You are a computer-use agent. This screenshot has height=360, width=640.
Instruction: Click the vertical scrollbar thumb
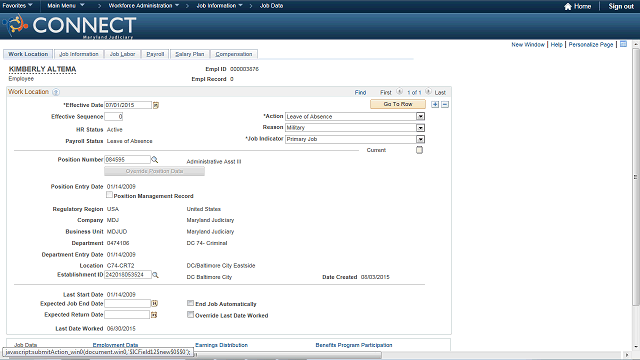(x=636, y=176)
